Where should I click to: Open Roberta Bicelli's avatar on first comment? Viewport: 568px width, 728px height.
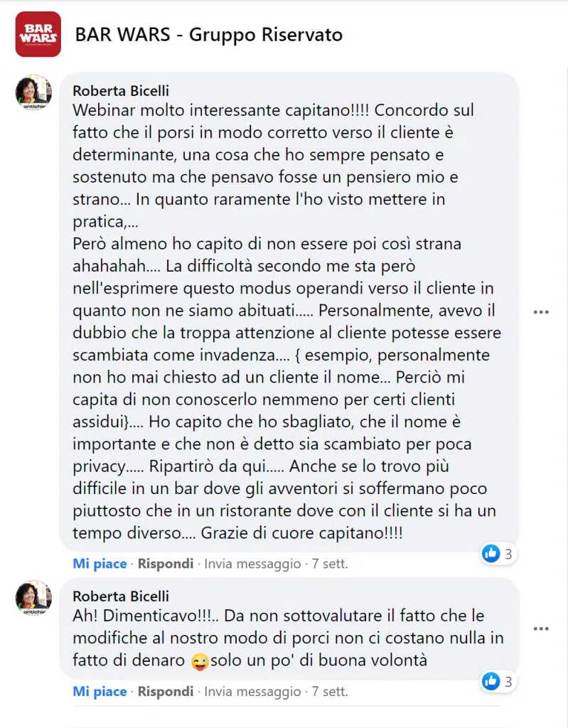(33, 92)
